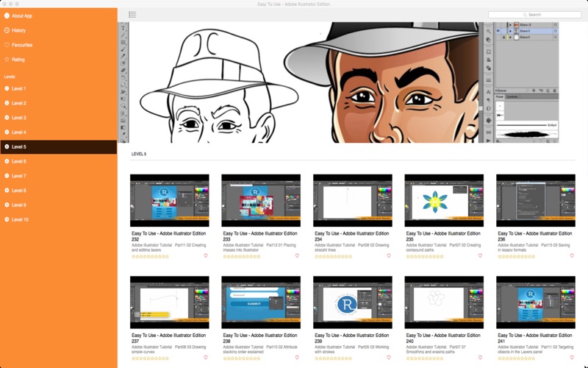
Task: Open Level 3 from the levels list
Action: 18,118
